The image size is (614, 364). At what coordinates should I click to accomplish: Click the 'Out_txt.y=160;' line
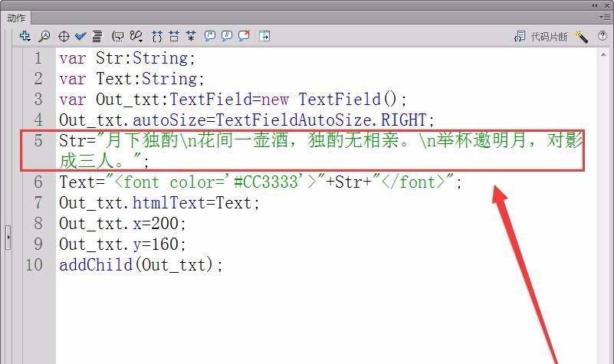click(x=123, y=244)
